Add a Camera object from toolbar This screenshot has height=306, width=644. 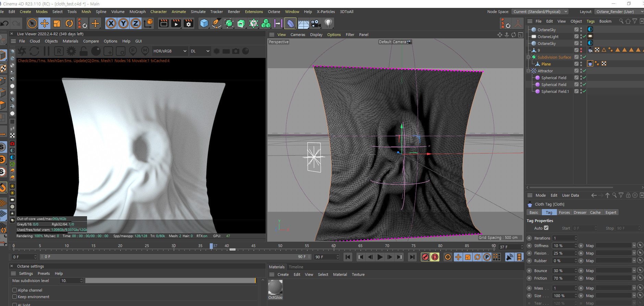pos(316,23)
